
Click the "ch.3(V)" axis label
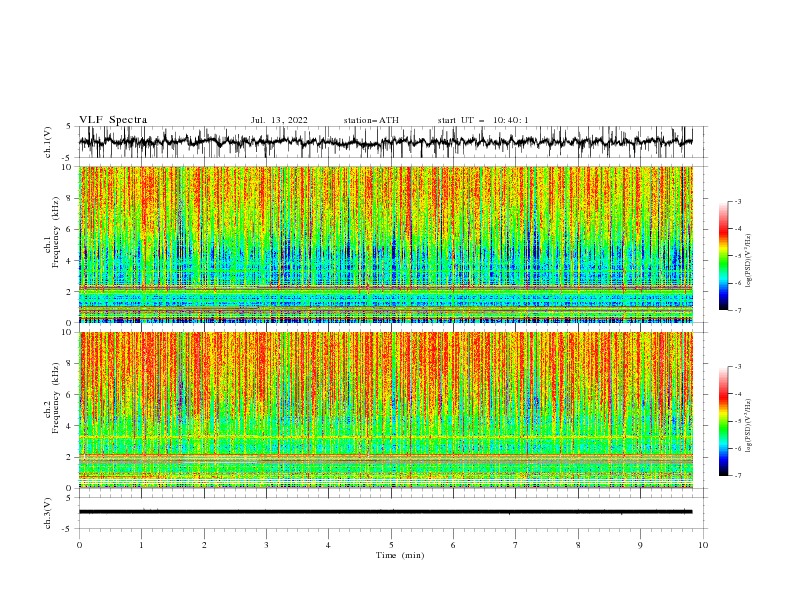(48, 513)
